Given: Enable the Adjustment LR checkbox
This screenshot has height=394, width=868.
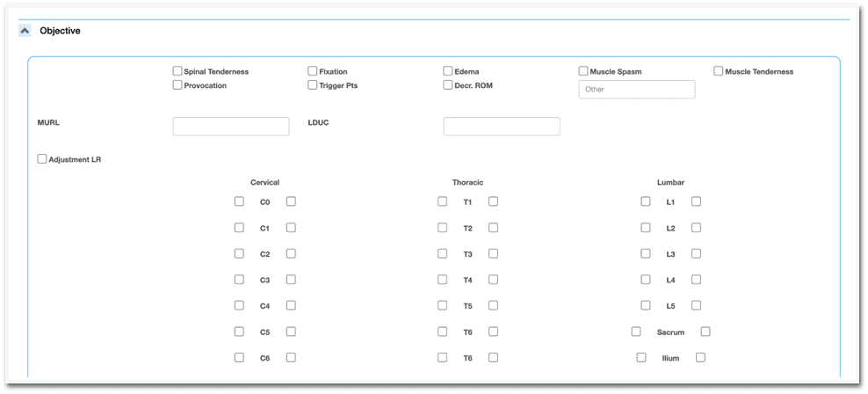Looking at the screenshot, I should coord(42,159).
